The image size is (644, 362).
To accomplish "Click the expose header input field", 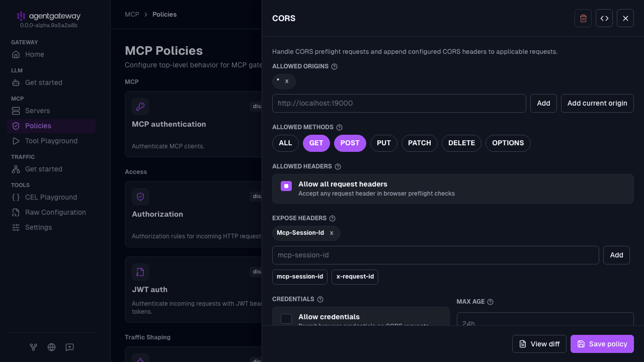I will (436, 255).
